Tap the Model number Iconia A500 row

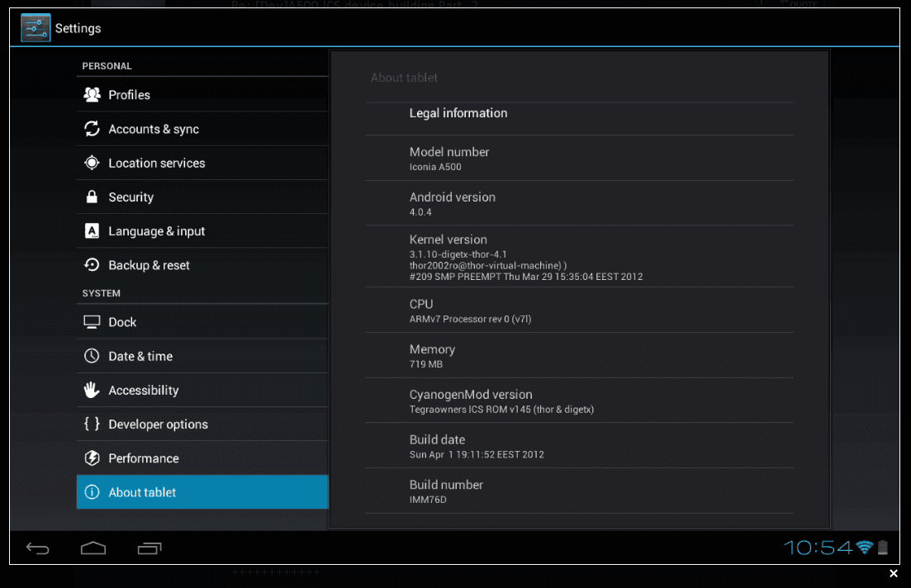coord(579,158)
